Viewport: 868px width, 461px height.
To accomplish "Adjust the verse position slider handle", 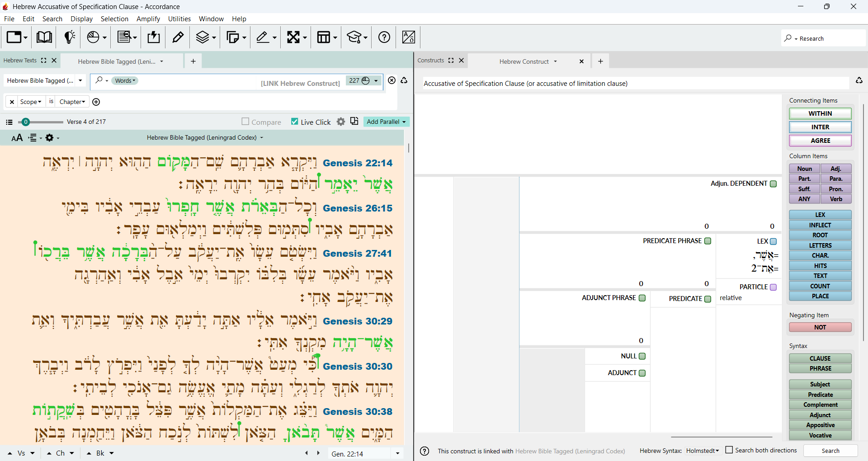I will tap(26, 122).
